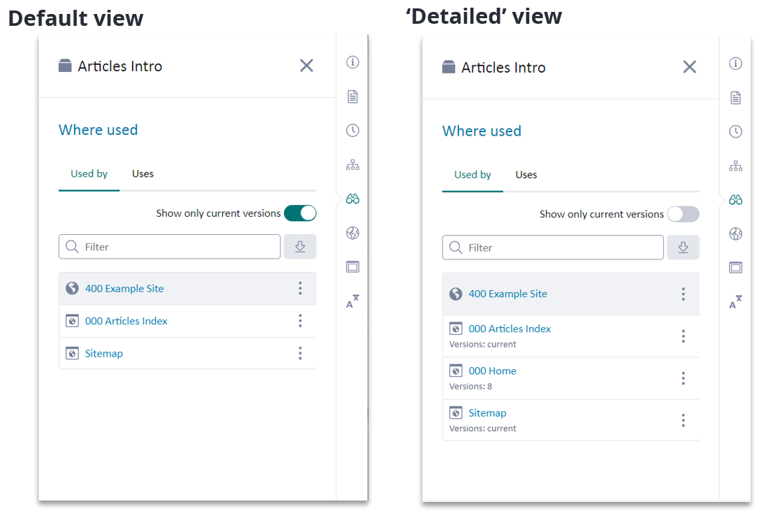The height and width of the screenshot is (532, 780).
Task: Open 000 Articles Index link in Default view
Action: pos(126,321)
